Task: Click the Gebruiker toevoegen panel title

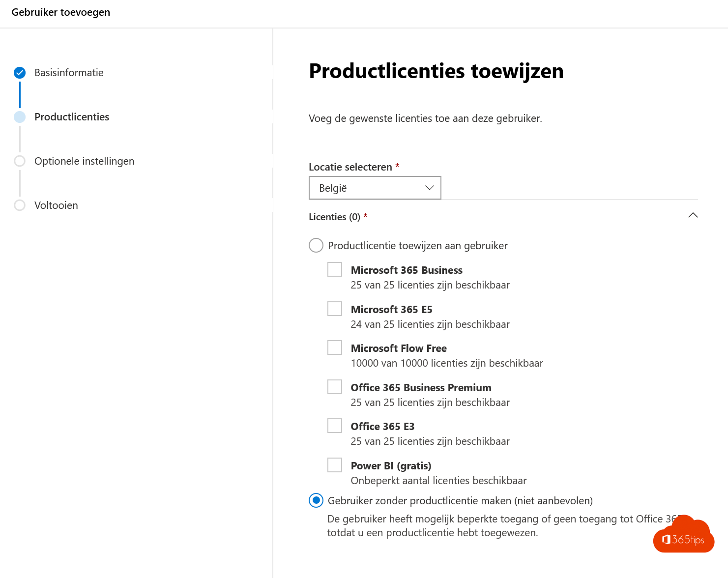Action: click(x=61, y=12)
